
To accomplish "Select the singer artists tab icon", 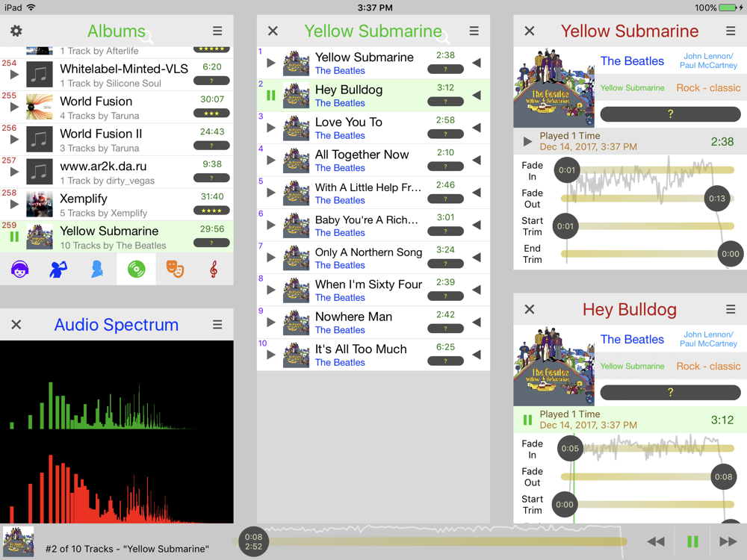I will click(58, 270).
